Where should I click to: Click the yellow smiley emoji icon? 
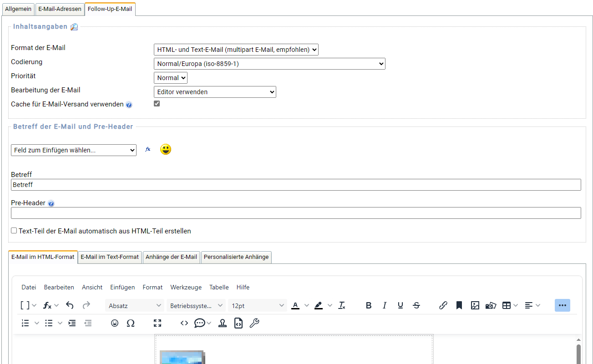coord(166,149)
